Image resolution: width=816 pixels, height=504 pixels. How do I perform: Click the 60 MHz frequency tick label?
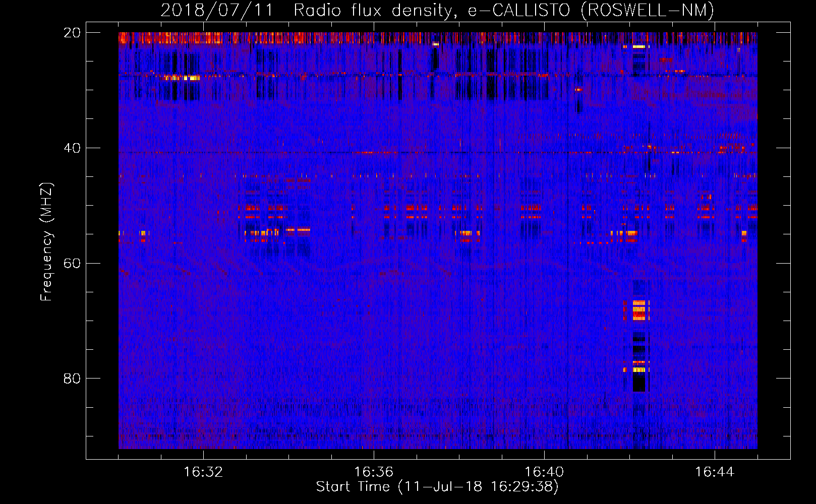click(x=72, y=264)
